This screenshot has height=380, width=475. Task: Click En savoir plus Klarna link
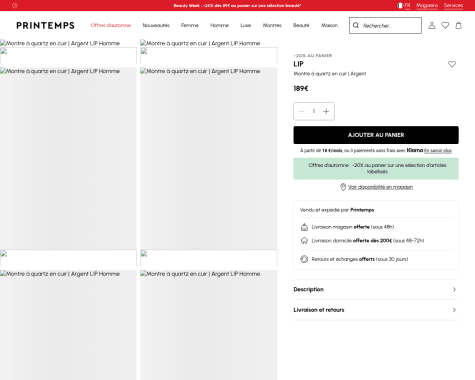pos(438,151)
